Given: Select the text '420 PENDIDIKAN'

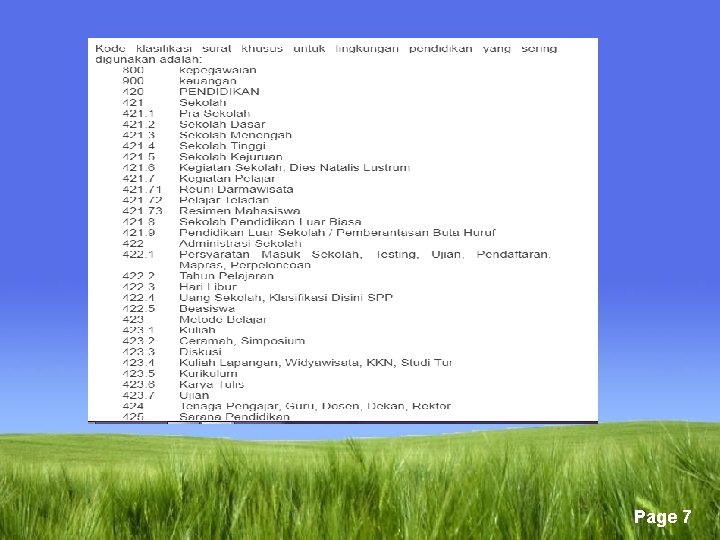Looking at the screenshot, I should click(191, 91).
